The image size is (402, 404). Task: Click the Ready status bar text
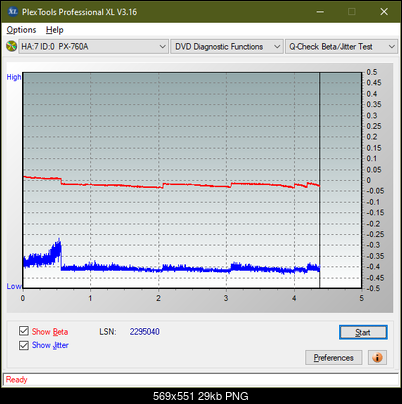[x=16, y=379]
